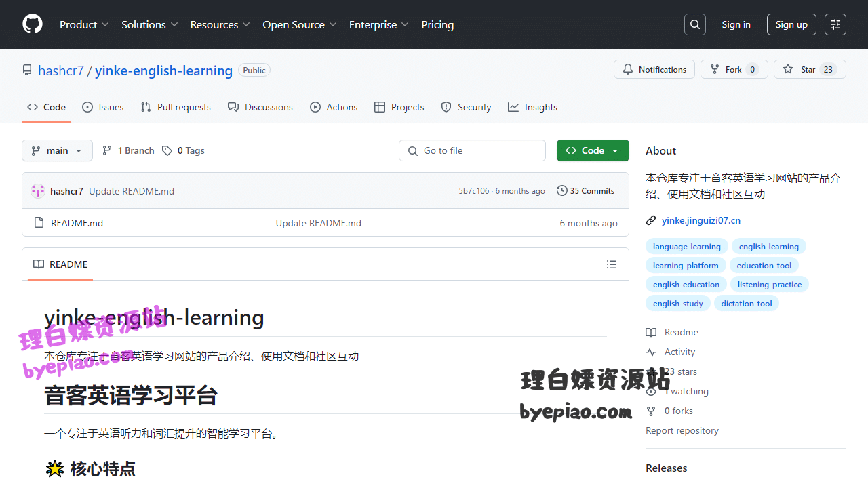Select the language-learning topic tag

pyautogui.click(x=687, y=247)
